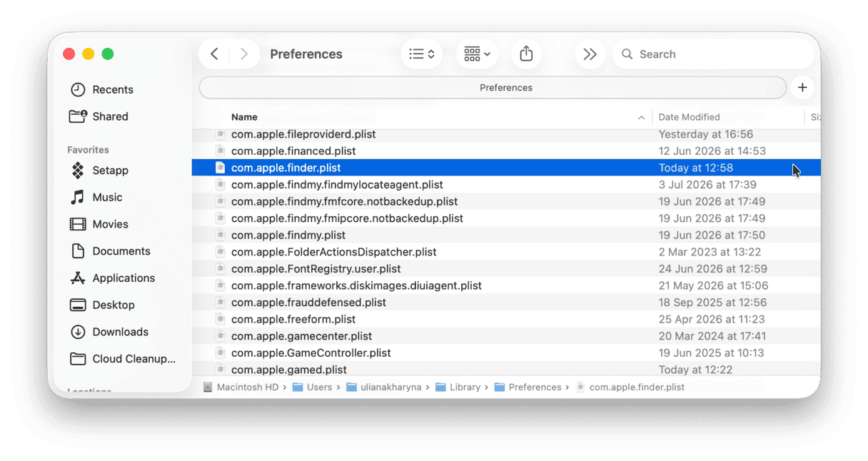Click the Cloud Cleanup folder icon
Viewport: 868px width, 461px height.
point(78,359)
